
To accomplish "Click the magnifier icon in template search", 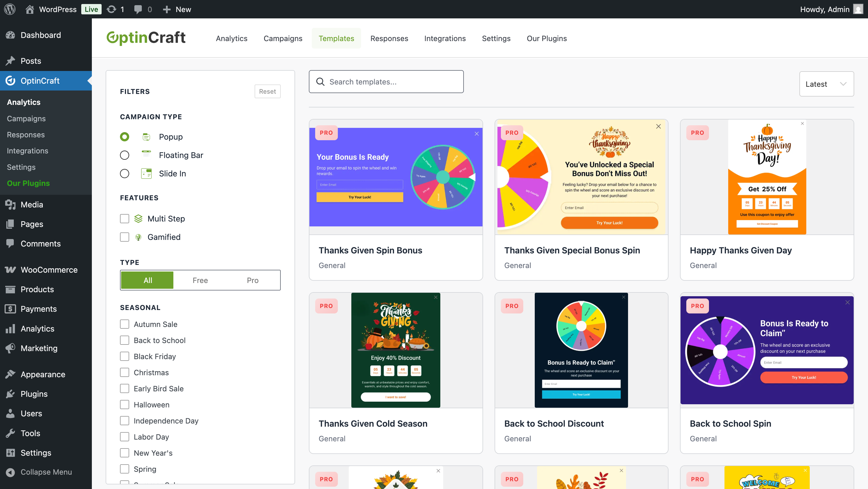I will click(x=320, y=82).
